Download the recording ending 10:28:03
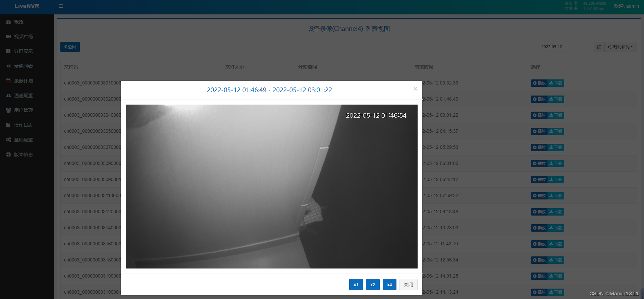Image resolution: width=644 pixels, height=299 pixels. click(556, 228)
